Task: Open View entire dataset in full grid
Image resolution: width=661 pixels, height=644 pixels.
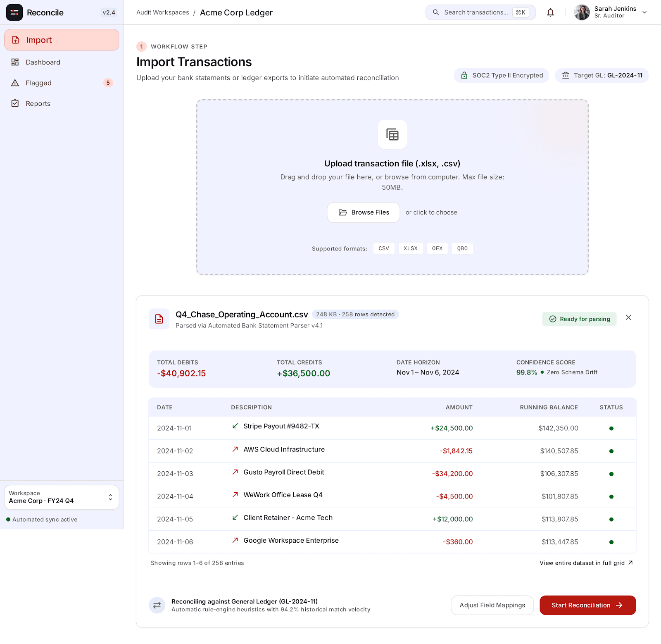Action: [x=586, y=563]
